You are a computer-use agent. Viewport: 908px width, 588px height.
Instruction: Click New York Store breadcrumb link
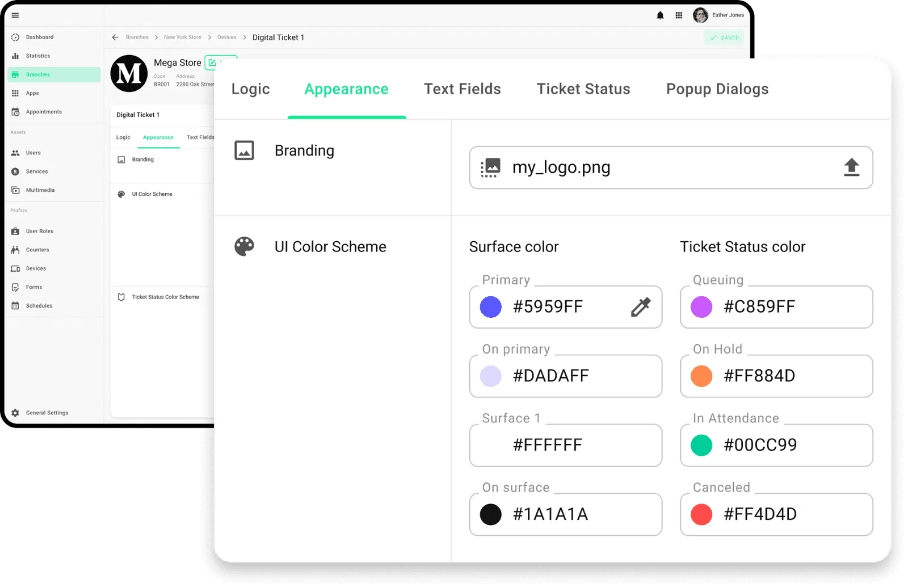point(182,37)
